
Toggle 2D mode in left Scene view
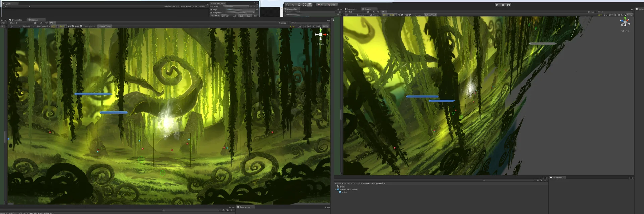[x=35, y=23]
